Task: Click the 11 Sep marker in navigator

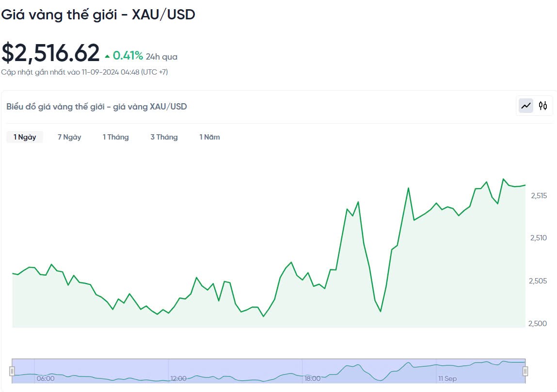Action: [447, 378]
